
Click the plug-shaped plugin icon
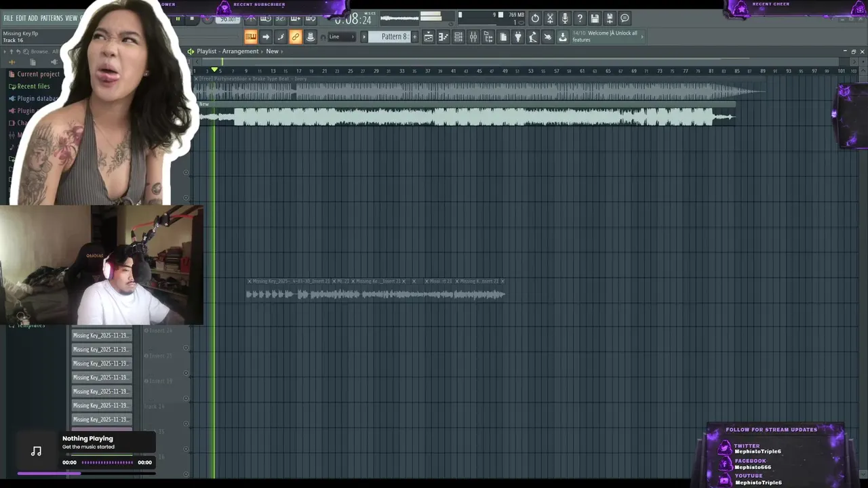point(518,37)
